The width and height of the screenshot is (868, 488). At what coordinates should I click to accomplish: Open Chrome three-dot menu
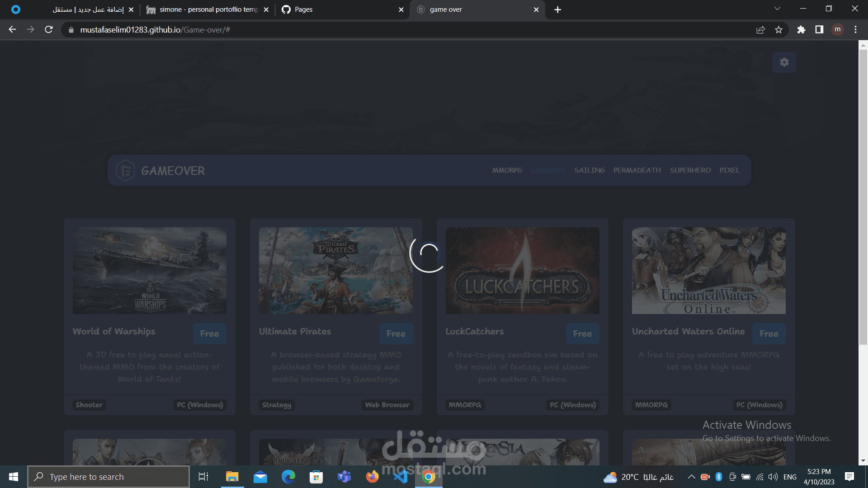click(855, 30)
